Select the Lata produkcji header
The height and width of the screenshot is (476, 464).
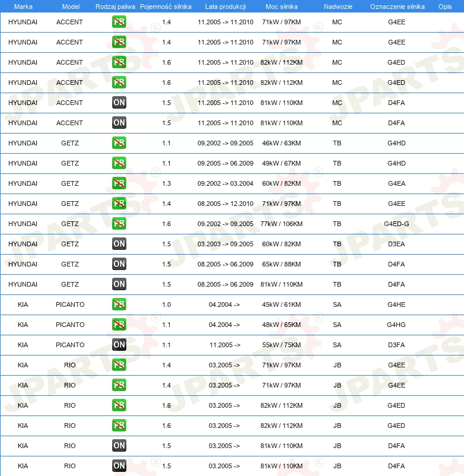pos(225,7)
